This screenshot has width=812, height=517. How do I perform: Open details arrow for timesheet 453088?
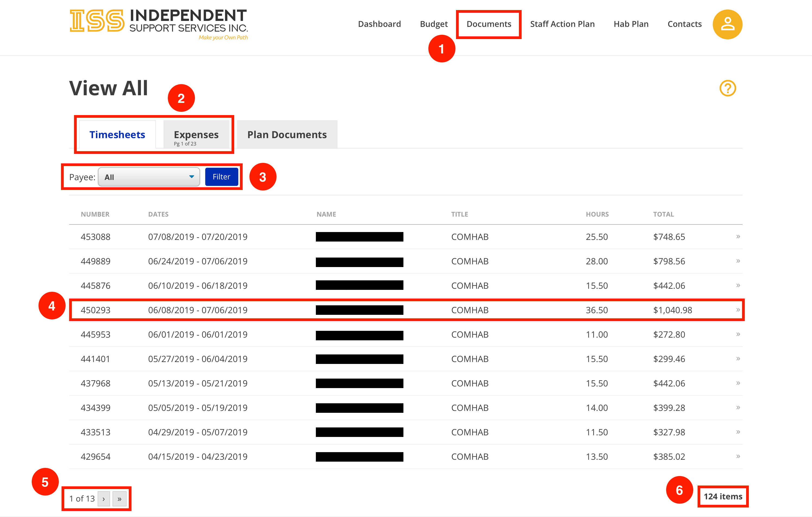click(738, 237)
